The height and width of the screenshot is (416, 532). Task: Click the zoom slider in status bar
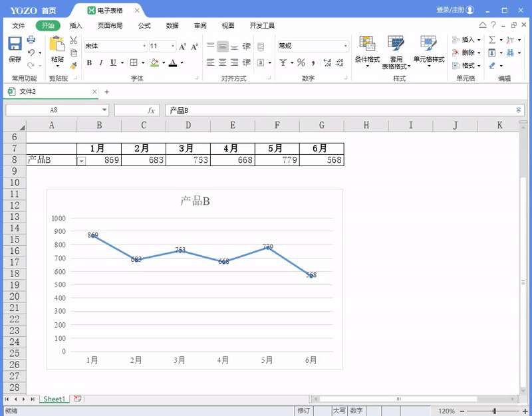click(494, 411)
